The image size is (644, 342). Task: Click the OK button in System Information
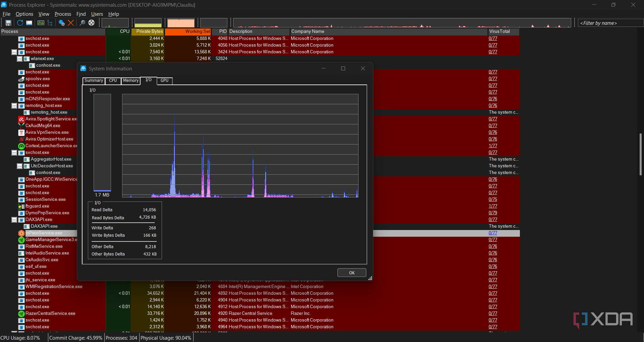click(x=352, y=273)
